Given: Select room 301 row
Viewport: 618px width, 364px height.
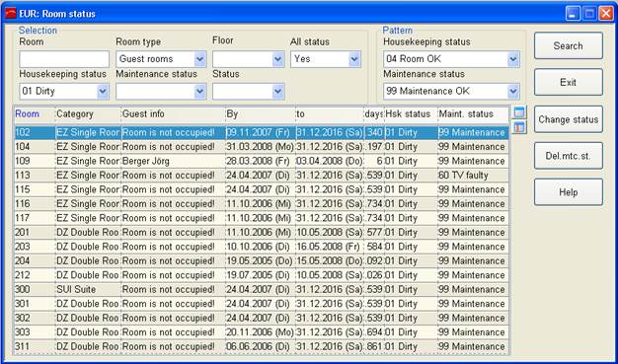Looking at the screenshot, I should pos(262,304).
